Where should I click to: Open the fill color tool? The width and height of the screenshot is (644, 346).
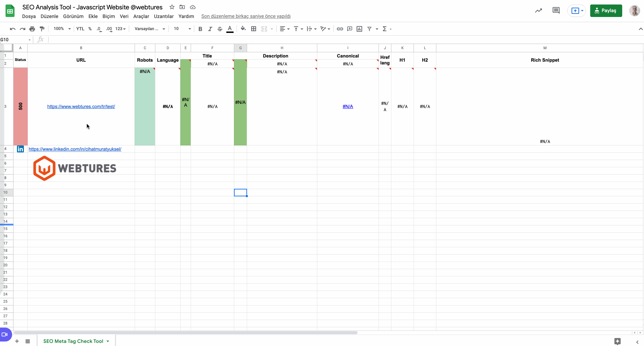pyautogui.click(x=243, y=29)
